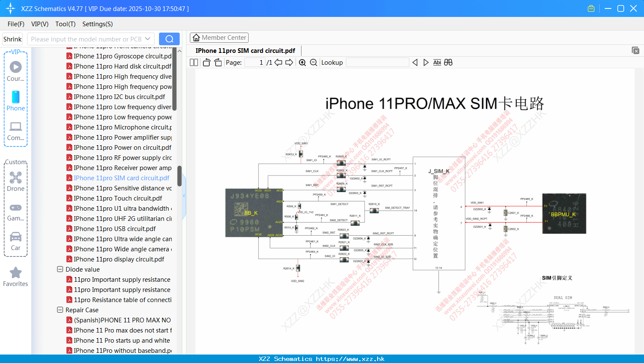Rotate page clockwise
This screenshot has width=644, height=363.
pos(218,63)
